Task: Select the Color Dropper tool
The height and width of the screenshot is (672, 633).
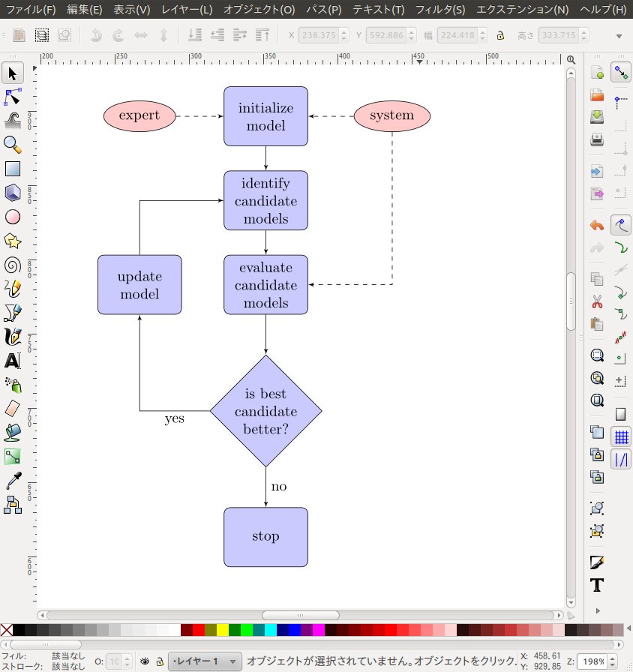Action: (x=13, y=481)
